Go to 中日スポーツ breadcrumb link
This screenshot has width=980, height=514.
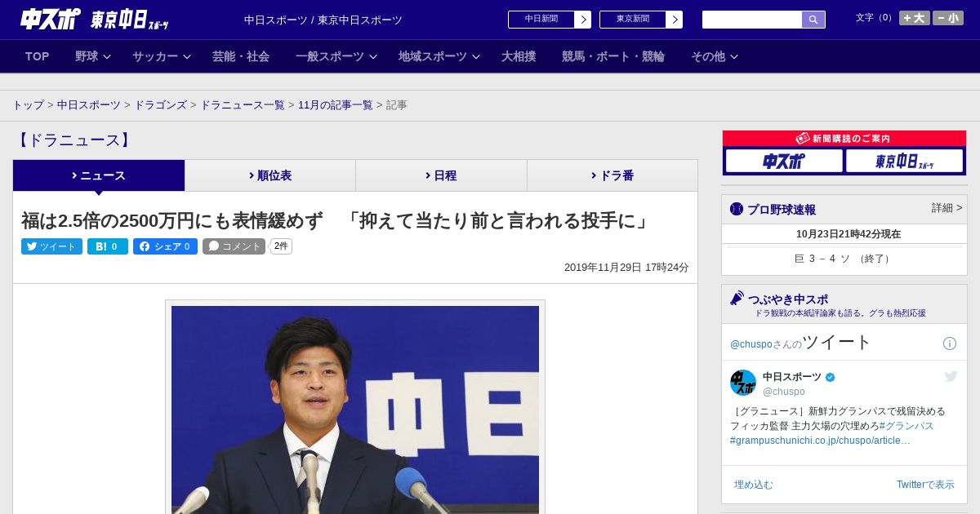click(x=89, y=105)
